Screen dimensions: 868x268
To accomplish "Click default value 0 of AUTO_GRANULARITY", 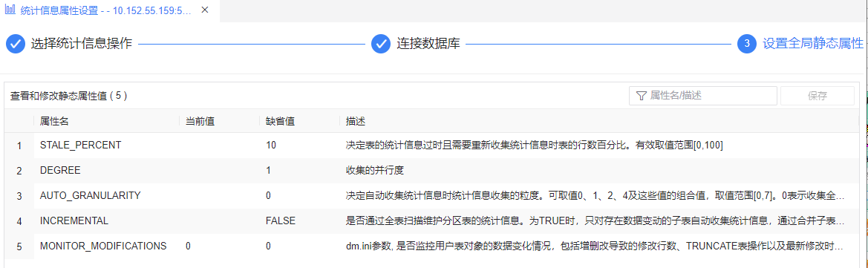I will point(269,195).
